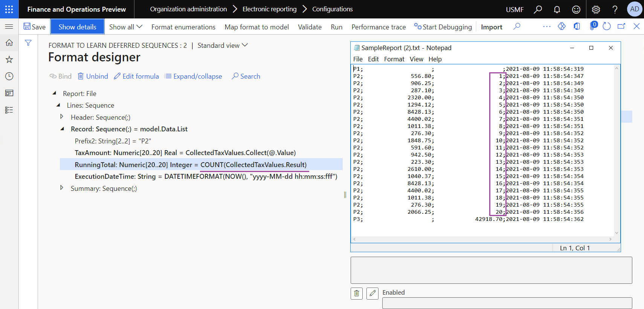644x309 pixels.
Task: Click Validate in the action bar
Action: coord(310,27)
